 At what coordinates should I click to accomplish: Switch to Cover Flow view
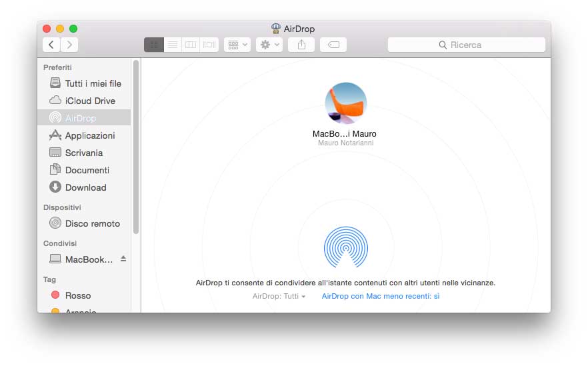(x=209, y=45)
